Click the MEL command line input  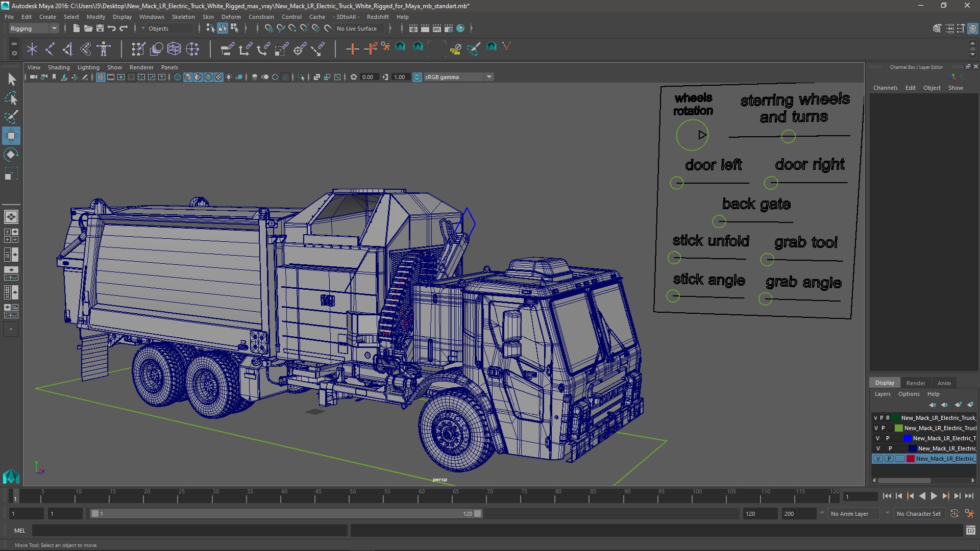[x=189, y=531]
